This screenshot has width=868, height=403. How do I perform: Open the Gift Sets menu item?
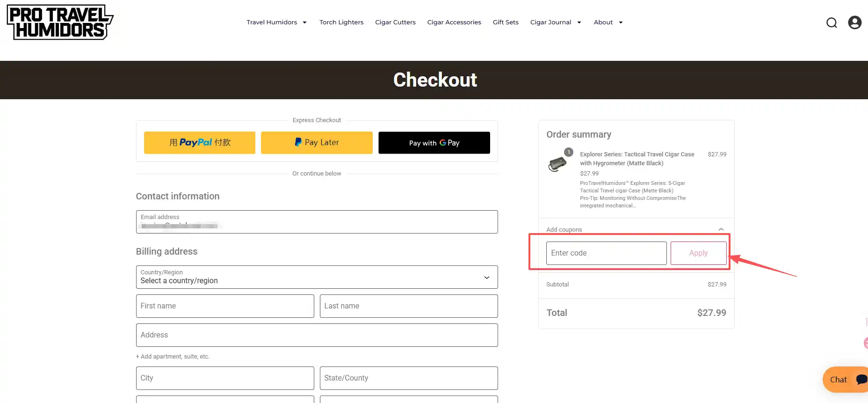pyautogui.click(x=506, y=22)
